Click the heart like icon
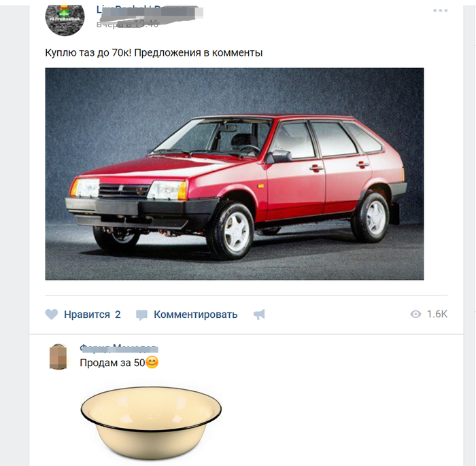The height and width of the screenshot is (466, 476). click(51, 315)
